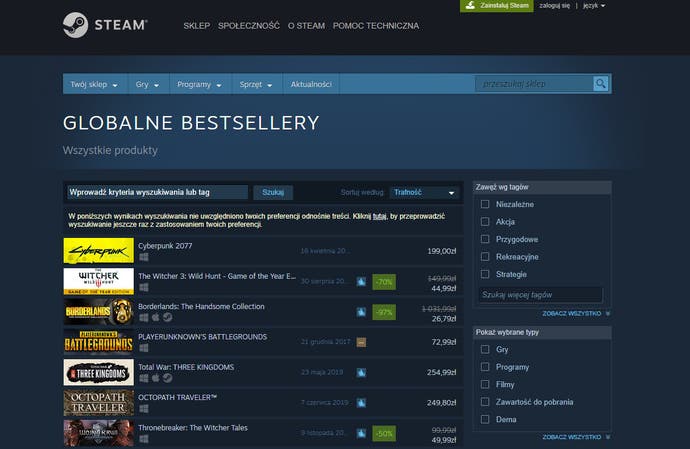
Task: Click the Windows icon under Borderlands Handsome Collection
Action: (x=143, y=317)
